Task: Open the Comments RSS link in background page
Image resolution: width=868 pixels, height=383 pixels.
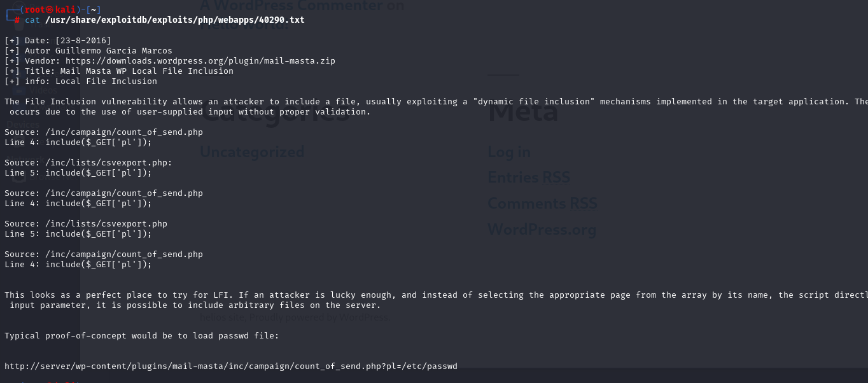Action: click(x=542, y=203)
